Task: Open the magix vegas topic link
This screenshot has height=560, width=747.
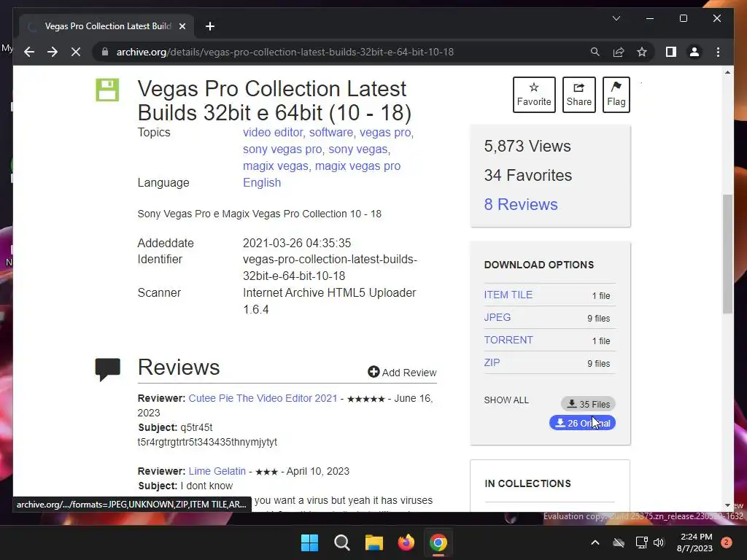Action: pyautogui.click(x=275, y=166)
